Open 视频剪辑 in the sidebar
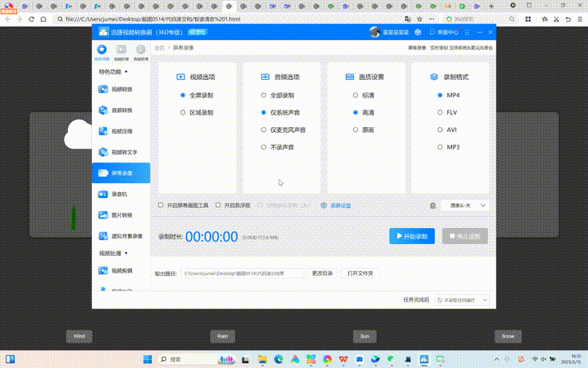The height and width of the screenshot is (368, 588). tap(121, 270)
